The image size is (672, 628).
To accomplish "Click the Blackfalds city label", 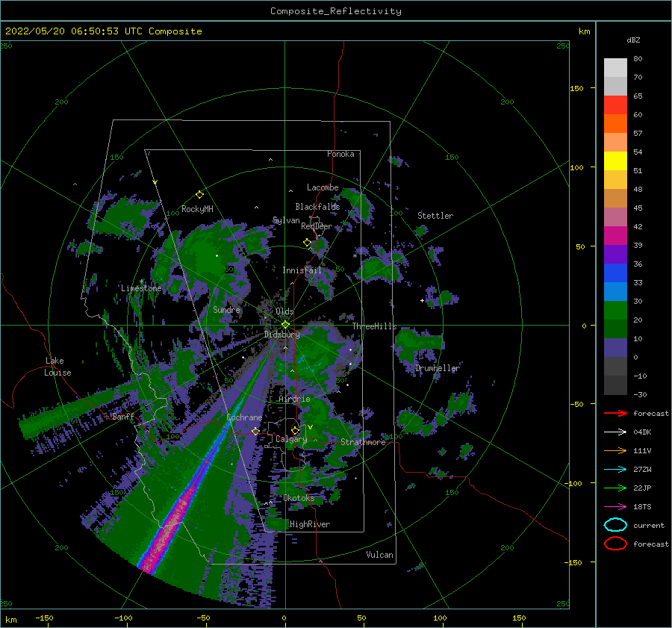I will pyautogui.click(x=317, y=207).
